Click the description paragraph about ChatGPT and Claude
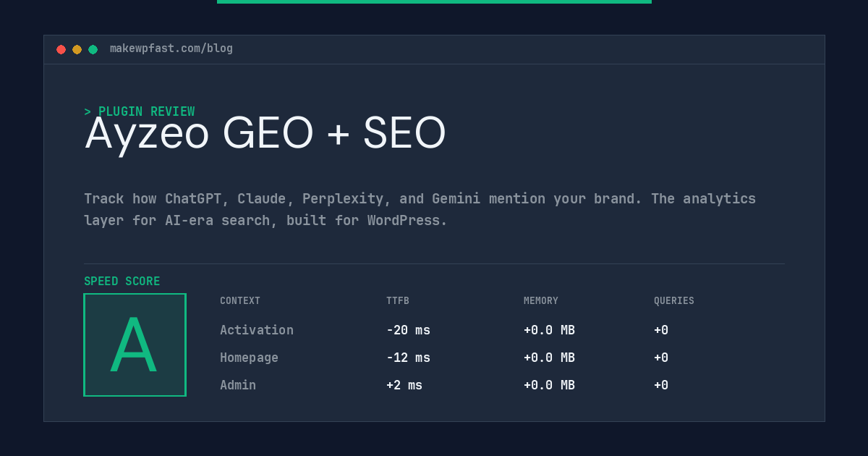The height and width of the screenshot is (456, 868). 420,209
